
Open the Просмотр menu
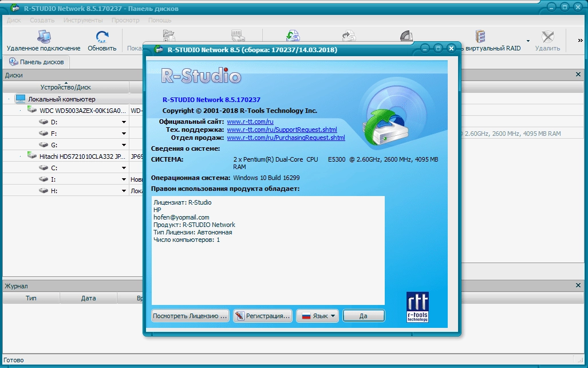125,20
